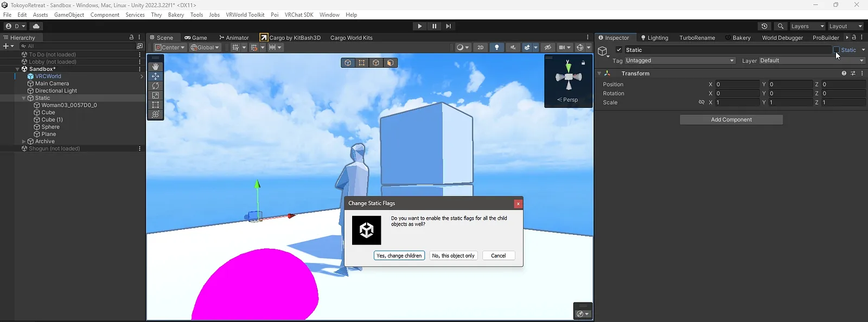Image resolution: width=868 pixels, height=322 pixels.
Task: Open scene tools overlay menu bottom-right
Action: (583, 314)
